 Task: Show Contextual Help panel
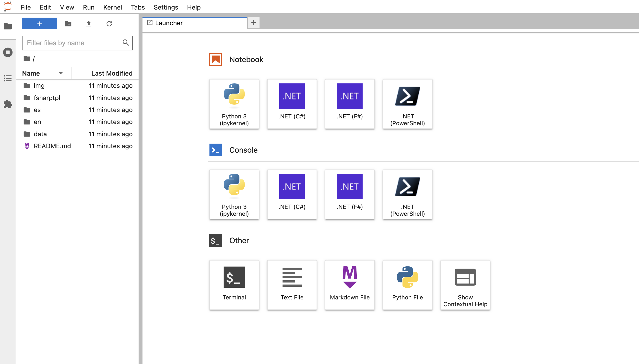point(465,285)
